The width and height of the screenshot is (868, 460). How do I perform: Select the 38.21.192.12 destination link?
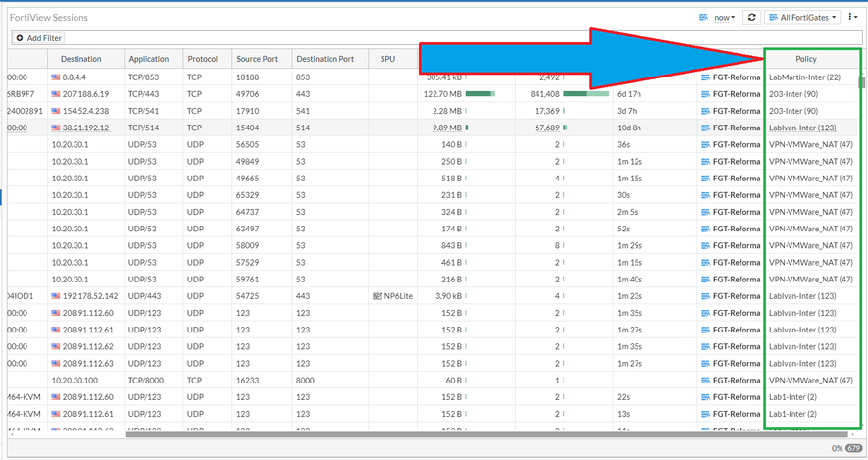(x=85, y=128)
